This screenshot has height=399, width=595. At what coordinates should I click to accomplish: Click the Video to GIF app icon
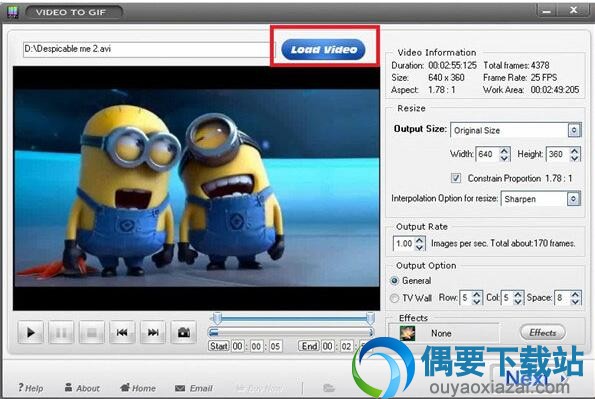(x=13, y=11)
